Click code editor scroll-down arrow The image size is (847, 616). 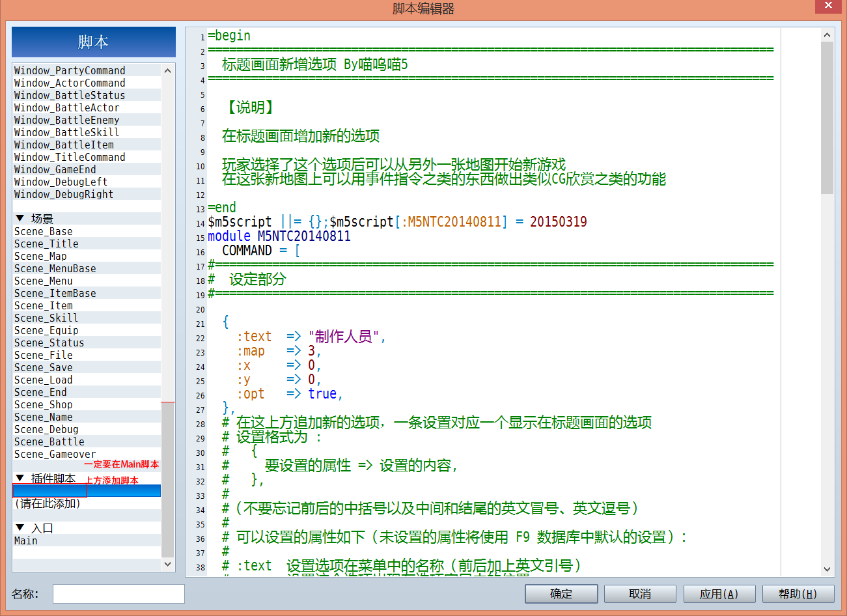827,568
